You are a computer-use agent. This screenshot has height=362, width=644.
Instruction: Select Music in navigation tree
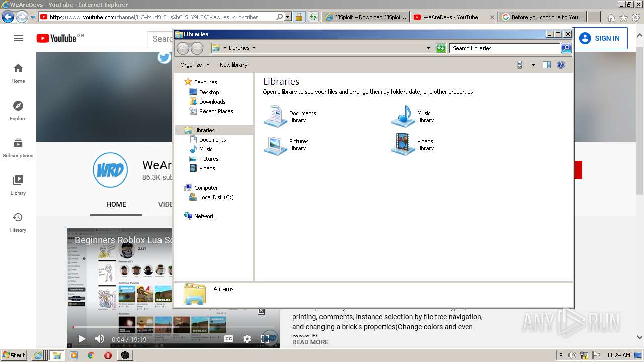(201, 149)
